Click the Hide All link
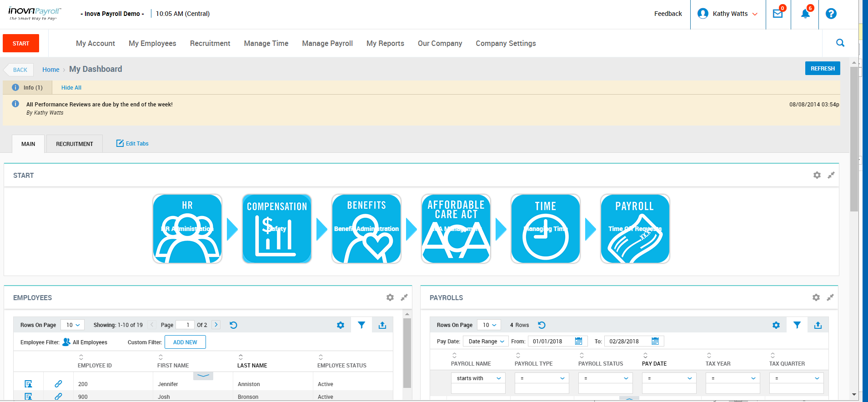 (x=71, y=88)
